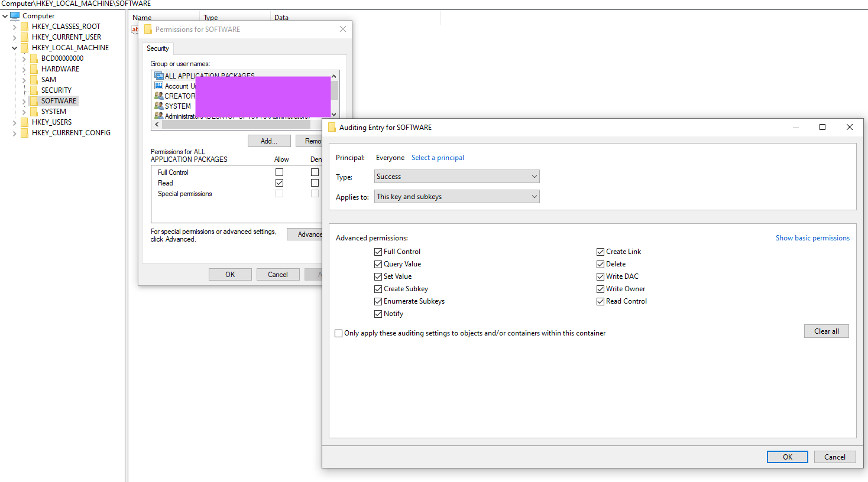Click the SYSTEM user icon in group list

[x=158, y=106]
